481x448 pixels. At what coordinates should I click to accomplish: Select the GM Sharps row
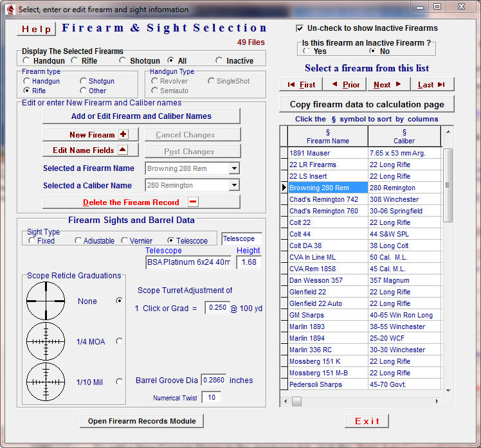[x=365, y=314]
